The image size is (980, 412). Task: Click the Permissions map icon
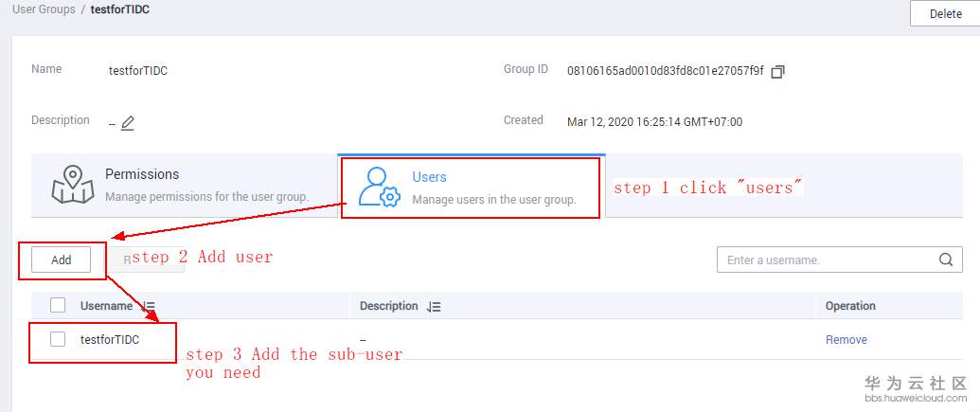click(73, 185)
